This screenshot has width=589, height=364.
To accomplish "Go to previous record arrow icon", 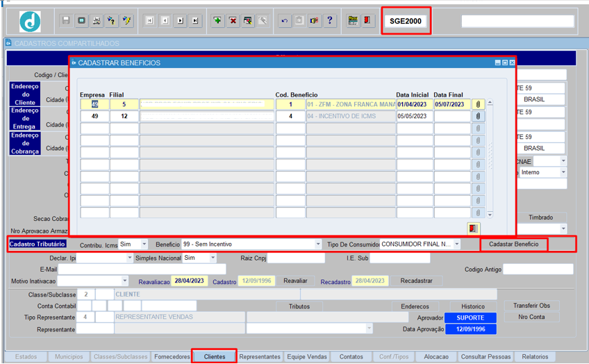I will coord(165,21).
